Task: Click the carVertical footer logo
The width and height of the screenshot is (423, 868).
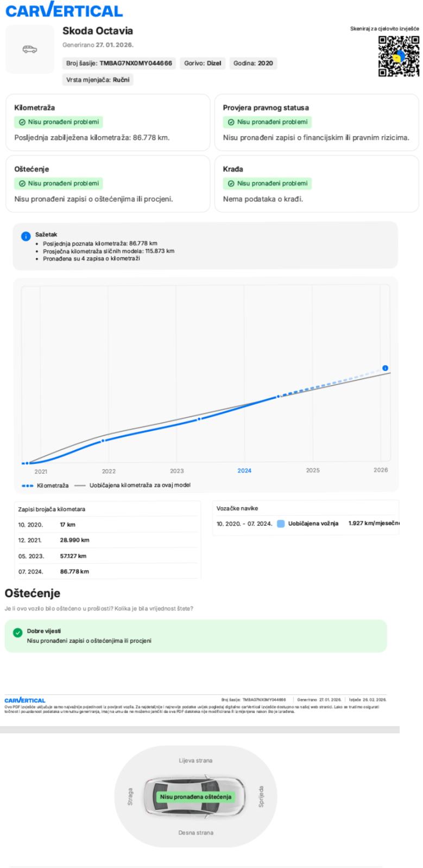Action: point(25,700)
